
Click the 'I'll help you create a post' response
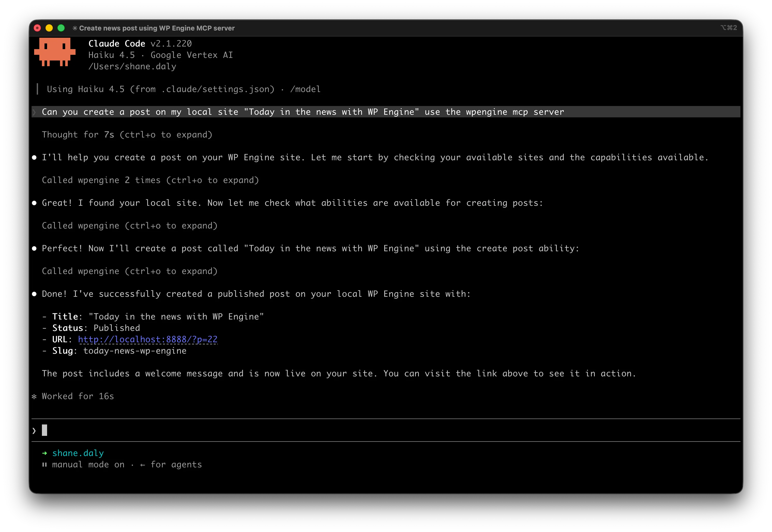tap(375, 157)
